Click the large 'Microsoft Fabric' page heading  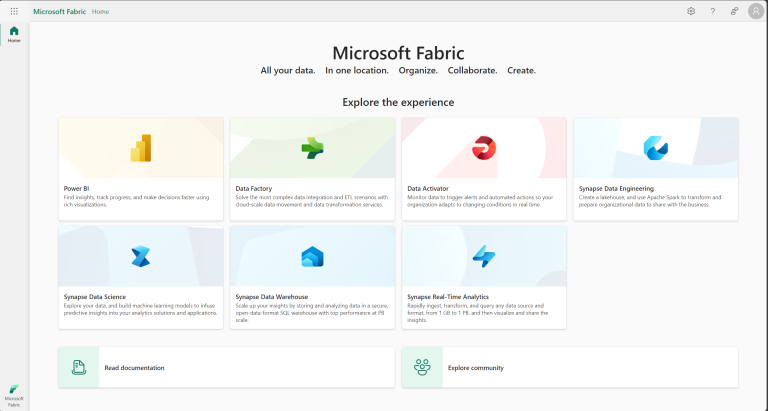pyautogui.click(x=398, y=53)
